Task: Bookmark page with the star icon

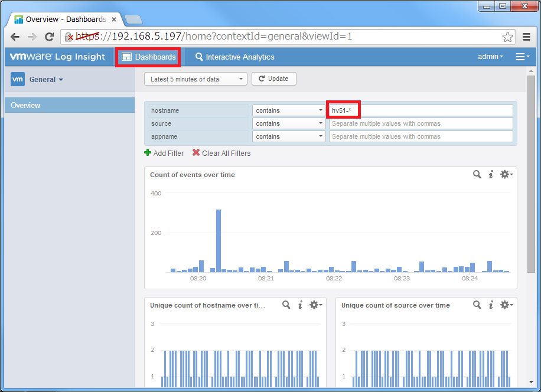Action: click(x=507, y=37)
